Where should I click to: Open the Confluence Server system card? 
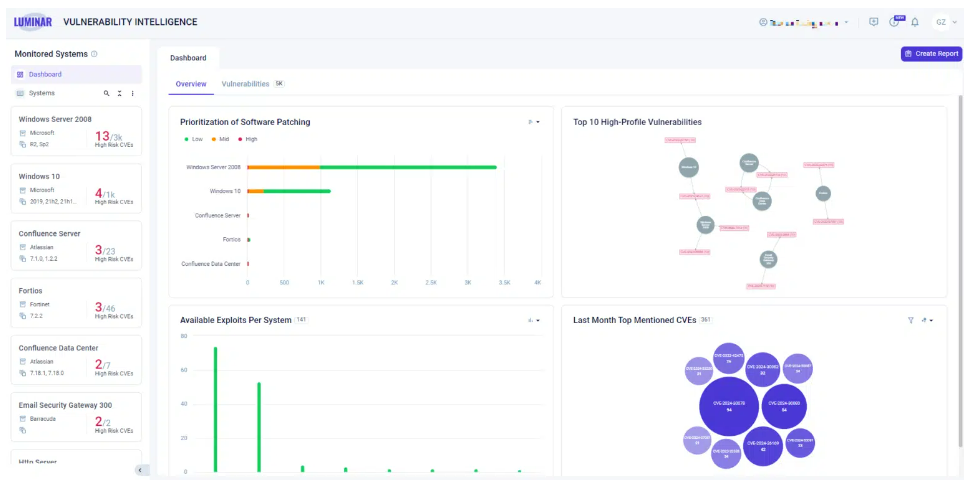coord(76,246)
